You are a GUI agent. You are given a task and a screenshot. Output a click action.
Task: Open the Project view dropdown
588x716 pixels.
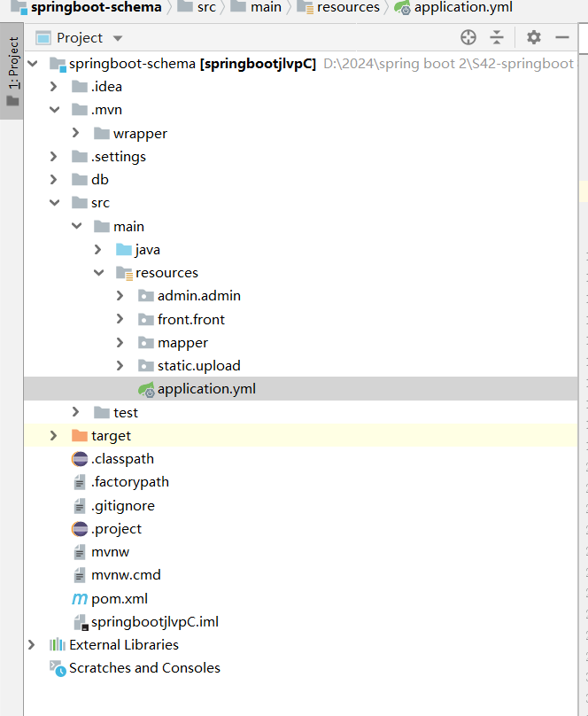[118, 38]
